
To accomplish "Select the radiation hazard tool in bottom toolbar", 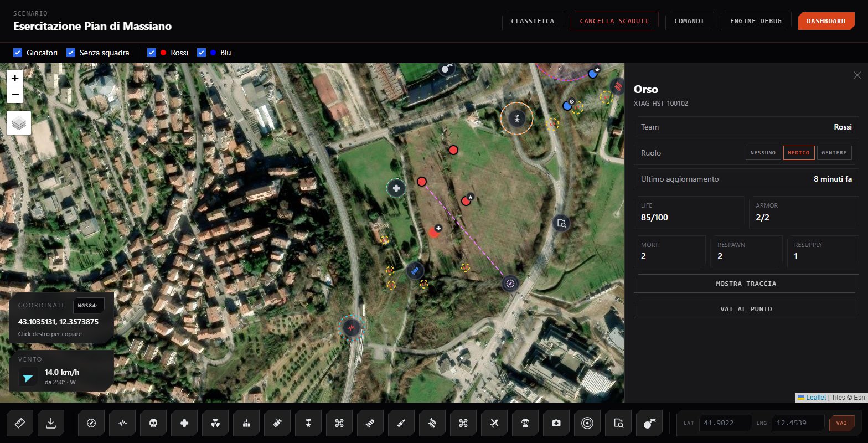I will click(216, 423).
